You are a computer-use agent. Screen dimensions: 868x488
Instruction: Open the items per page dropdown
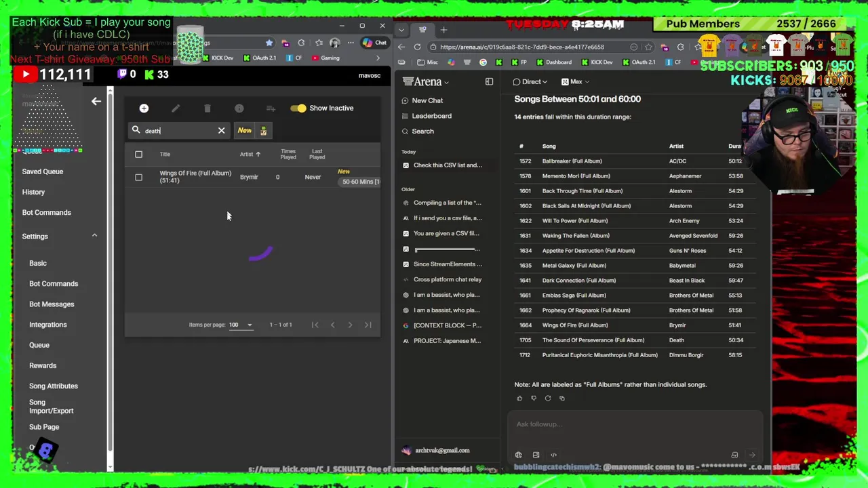(x=240, y=325)
